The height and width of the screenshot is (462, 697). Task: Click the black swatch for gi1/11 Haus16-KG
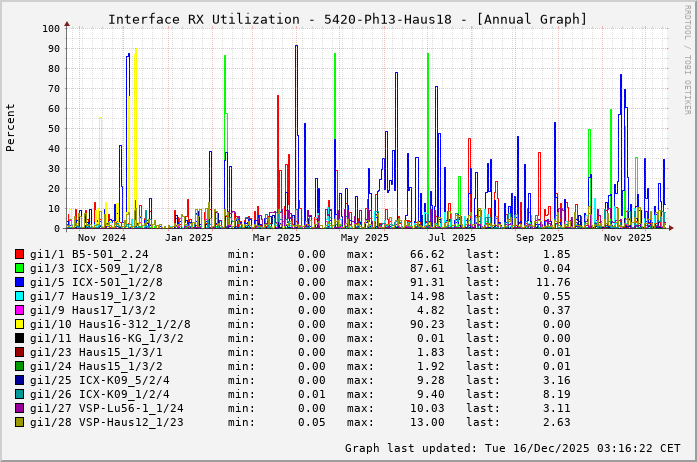pos(20,338)
